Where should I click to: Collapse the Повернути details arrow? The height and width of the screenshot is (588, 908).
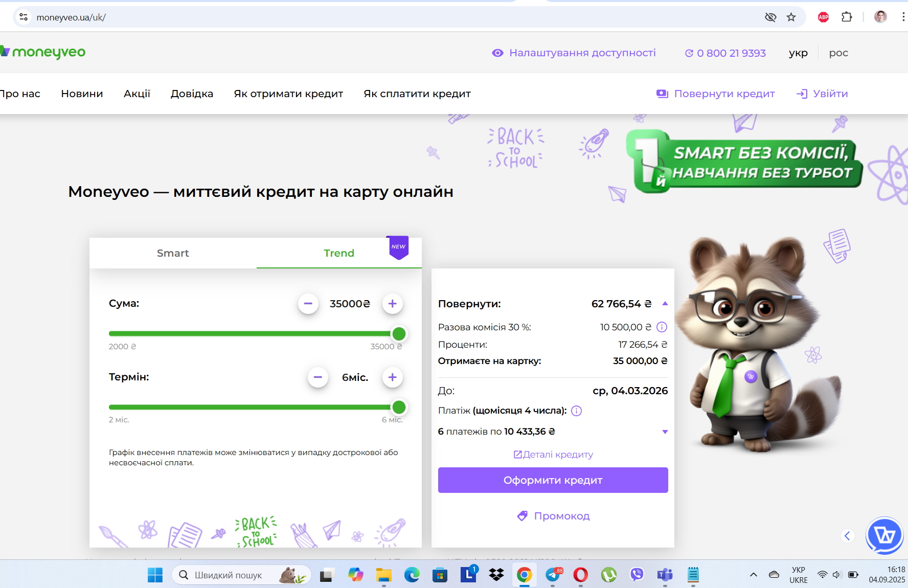click(665, 304)
